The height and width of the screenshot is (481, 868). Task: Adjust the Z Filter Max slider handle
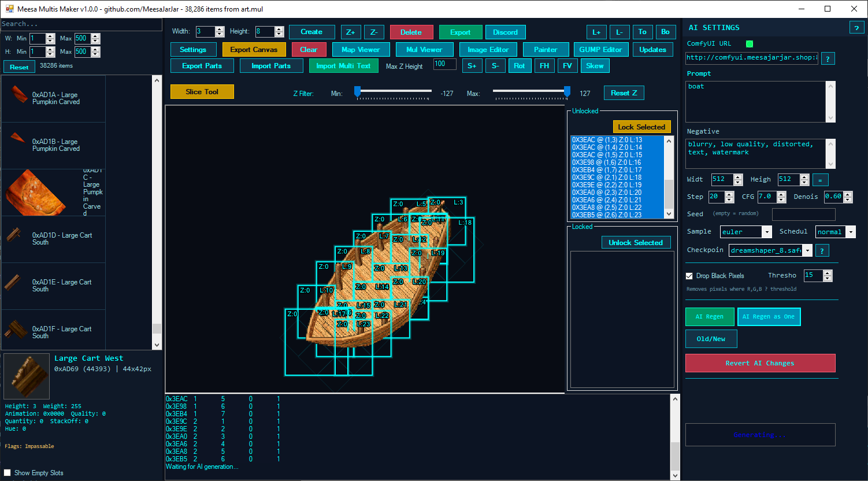coord(567,91)
